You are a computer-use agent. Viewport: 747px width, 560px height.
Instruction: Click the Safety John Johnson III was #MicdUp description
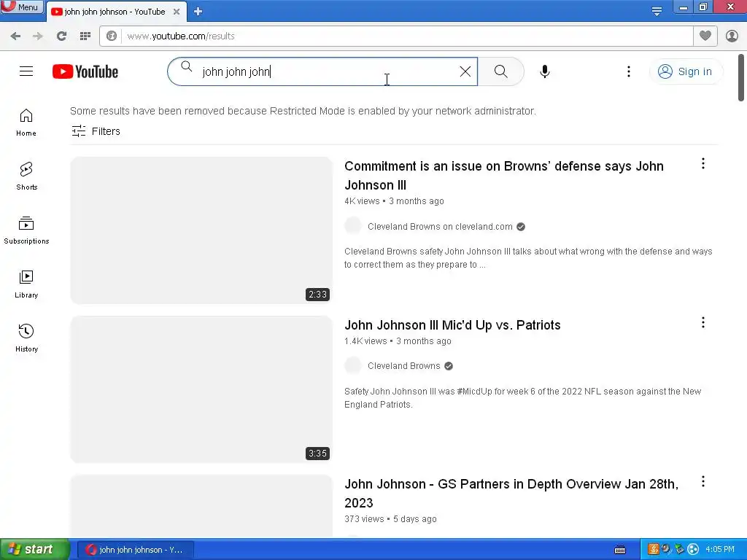pyautogui.click(x=522, y=397)
